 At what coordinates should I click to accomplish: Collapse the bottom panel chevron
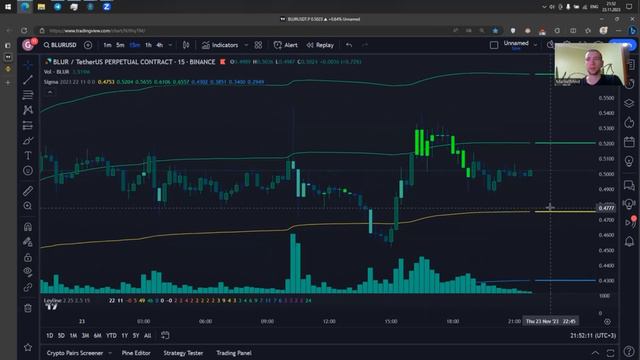(596, 353)
